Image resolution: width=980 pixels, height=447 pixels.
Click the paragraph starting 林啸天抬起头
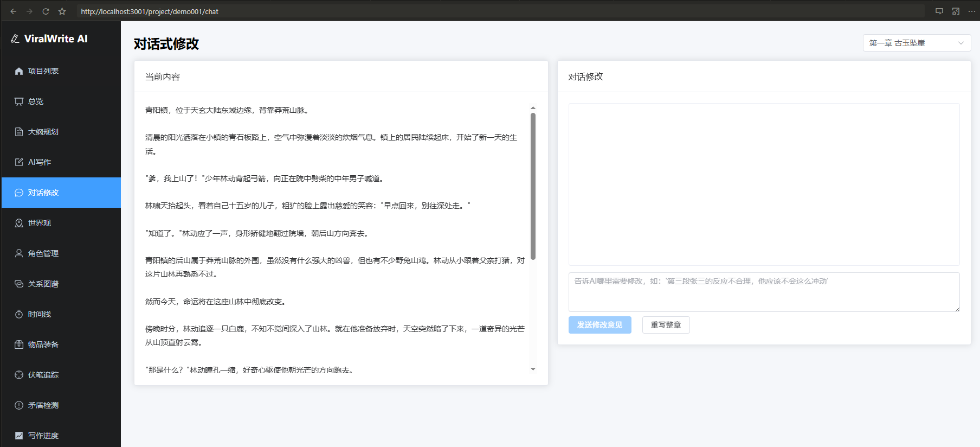coord(308,206)
